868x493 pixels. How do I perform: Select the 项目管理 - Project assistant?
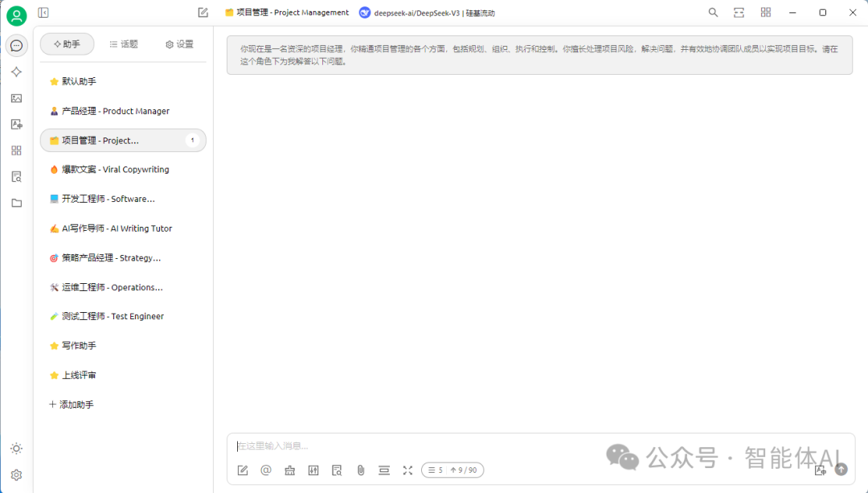coord(123,140)
